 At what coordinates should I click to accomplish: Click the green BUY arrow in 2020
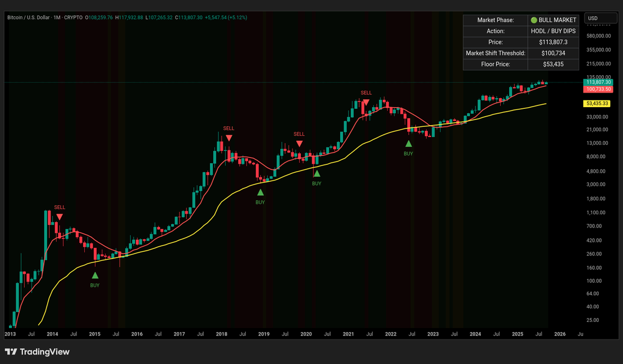317,174
